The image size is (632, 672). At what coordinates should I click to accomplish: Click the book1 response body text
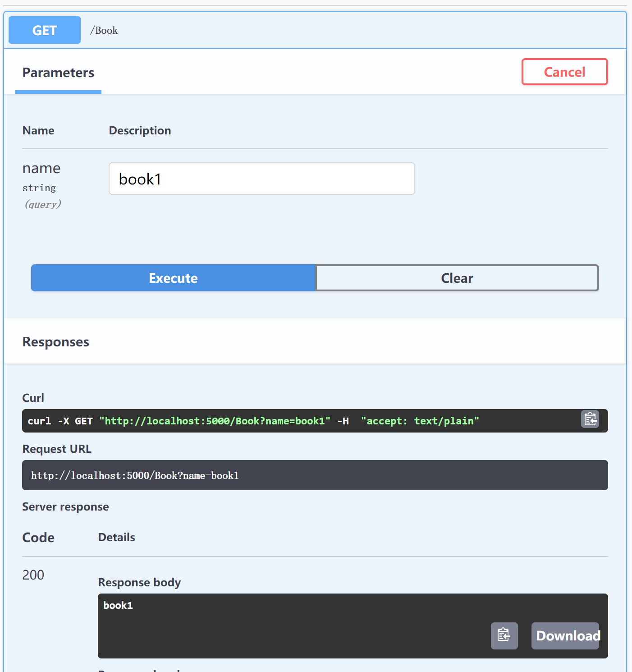118,605
